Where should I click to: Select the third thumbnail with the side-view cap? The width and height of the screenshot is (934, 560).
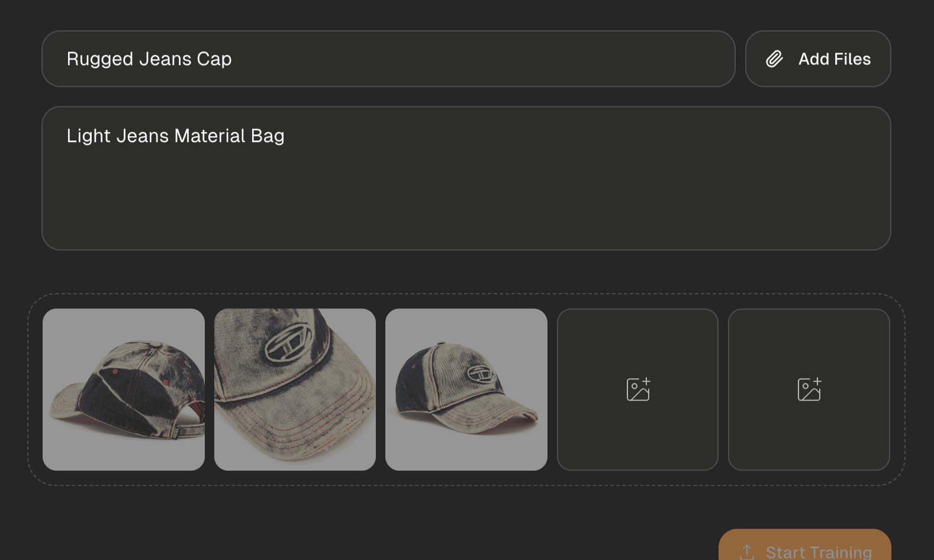pos(466,390)
